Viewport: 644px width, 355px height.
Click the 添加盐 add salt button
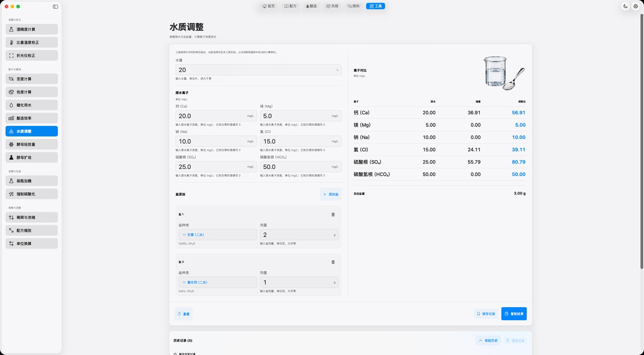pyautogui.click(x=331, y=194)
